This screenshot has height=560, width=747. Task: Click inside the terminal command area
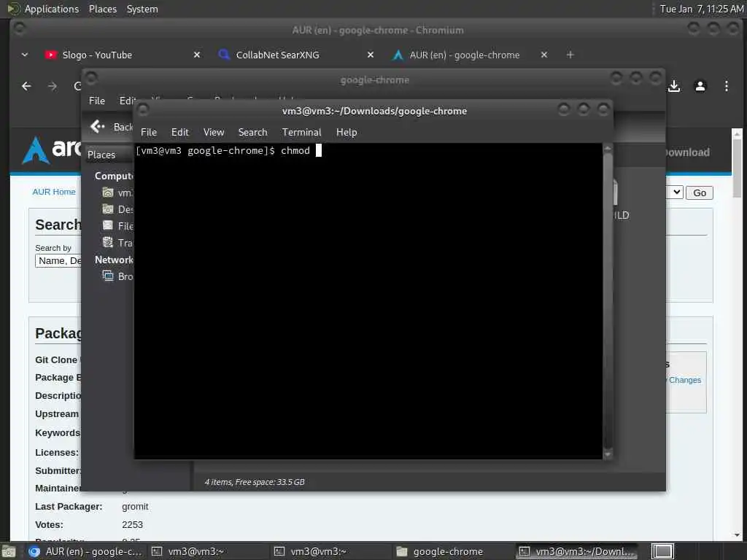[368, 301]
